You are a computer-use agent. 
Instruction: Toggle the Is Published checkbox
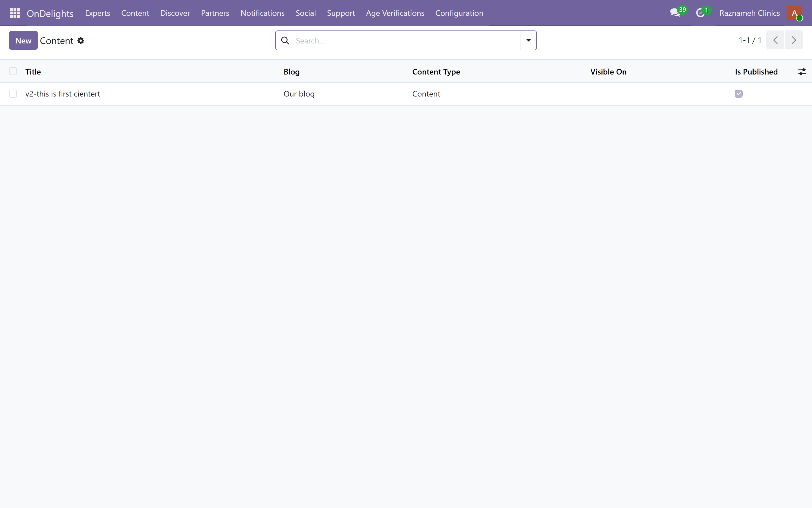click(x=738, y=94)
